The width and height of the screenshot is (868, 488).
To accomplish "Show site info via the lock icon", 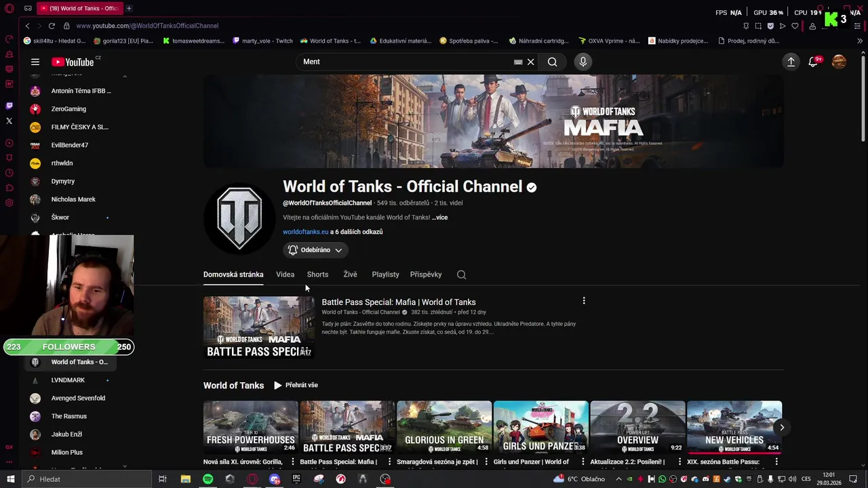I will [x=66, y=26].
